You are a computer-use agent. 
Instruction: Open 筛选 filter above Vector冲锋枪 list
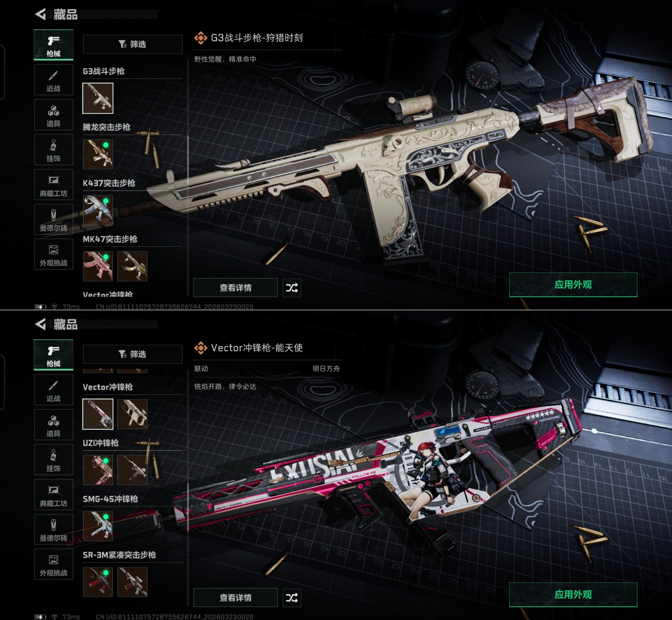click(x=133, y=354)
